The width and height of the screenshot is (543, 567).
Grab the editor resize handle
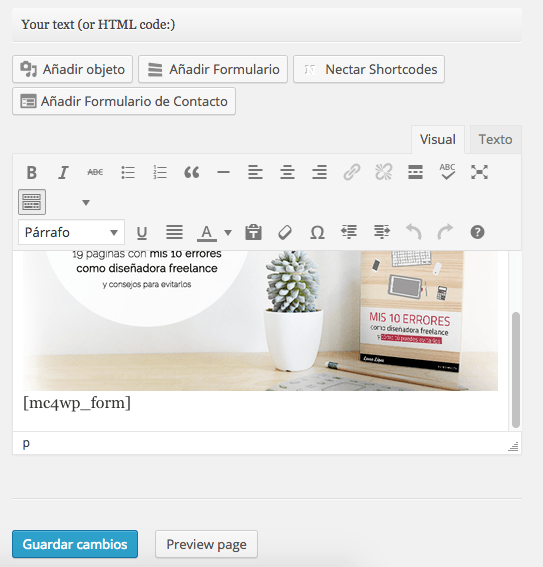[x=513, y=447]
